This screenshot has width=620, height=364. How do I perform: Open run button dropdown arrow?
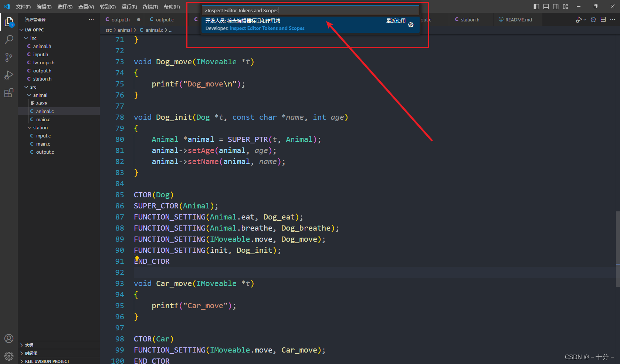585,20
